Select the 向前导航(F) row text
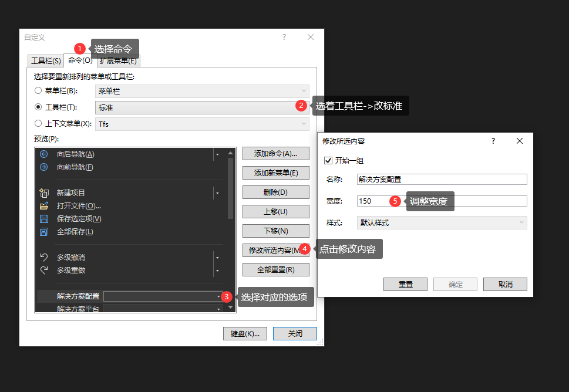The height and width of the screenshot is (392, 569). pos(75,167)
